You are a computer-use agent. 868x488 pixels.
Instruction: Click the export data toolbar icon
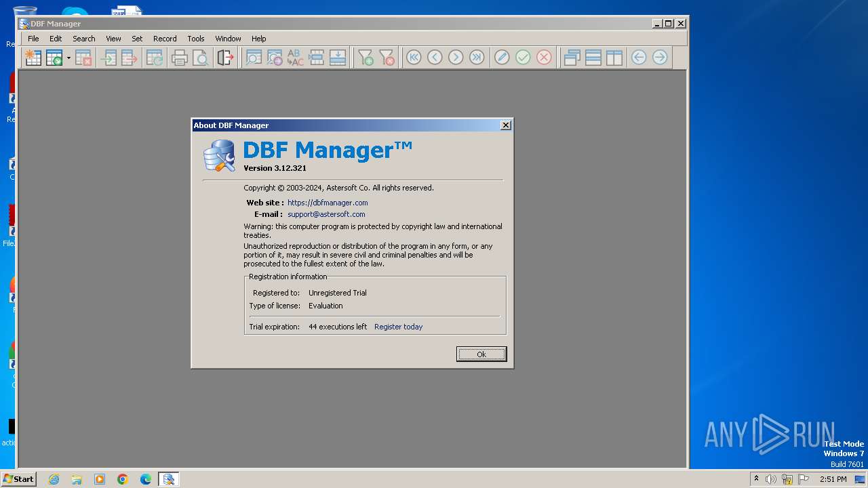click(x=130, y=58)
